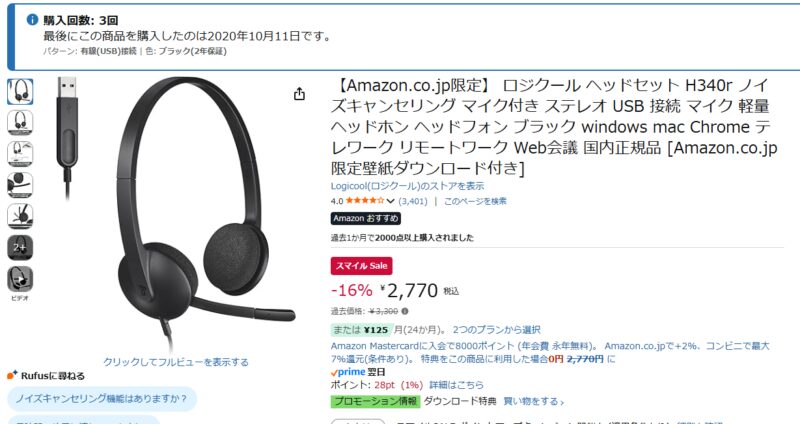Ask Rufus ノイズキャンセリング機能はありますか？ suggestion

tap(102, 398)
